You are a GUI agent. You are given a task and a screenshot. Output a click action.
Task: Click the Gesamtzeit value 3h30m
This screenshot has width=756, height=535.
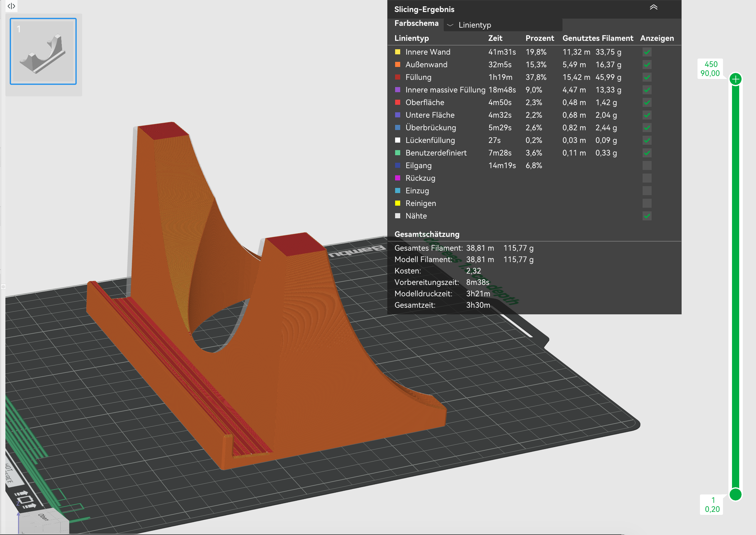[x=478, y=305]
